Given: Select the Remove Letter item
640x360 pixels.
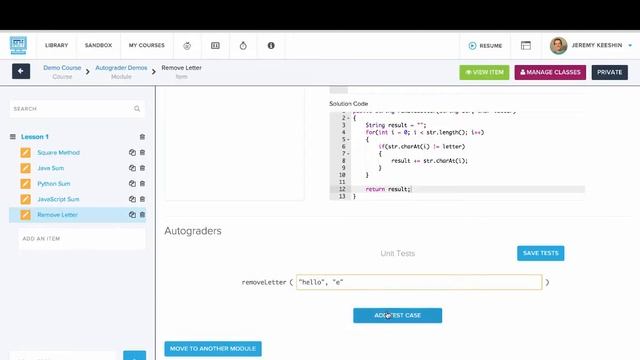Looking at the screenshot, I should tap(58, 215).
